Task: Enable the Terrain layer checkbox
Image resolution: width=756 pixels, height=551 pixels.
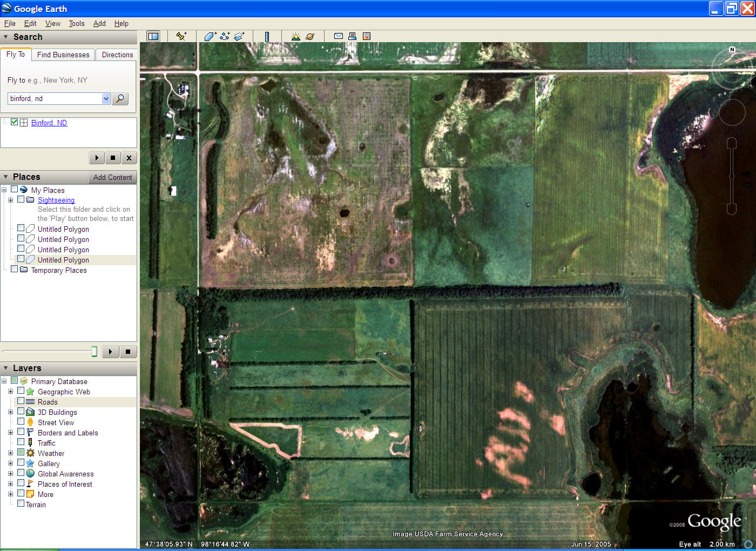Action: 21,503
